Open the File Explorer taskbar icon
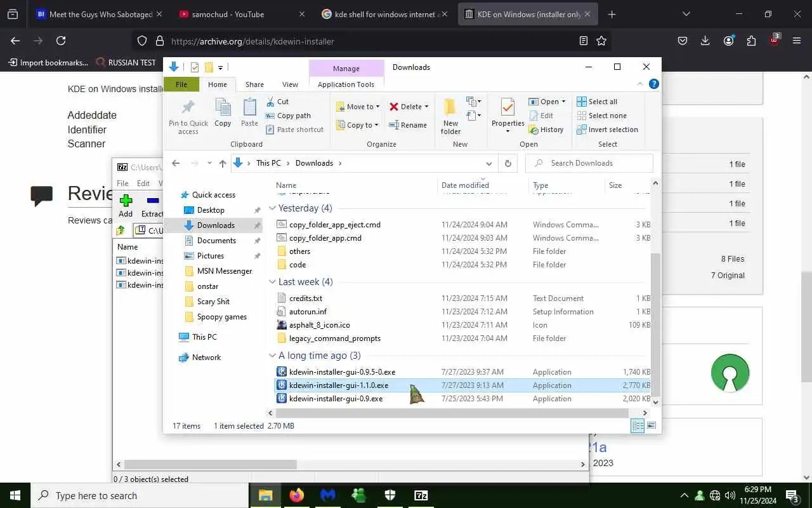The height and width of the screenshot is (508, 812). pos(266,495)
